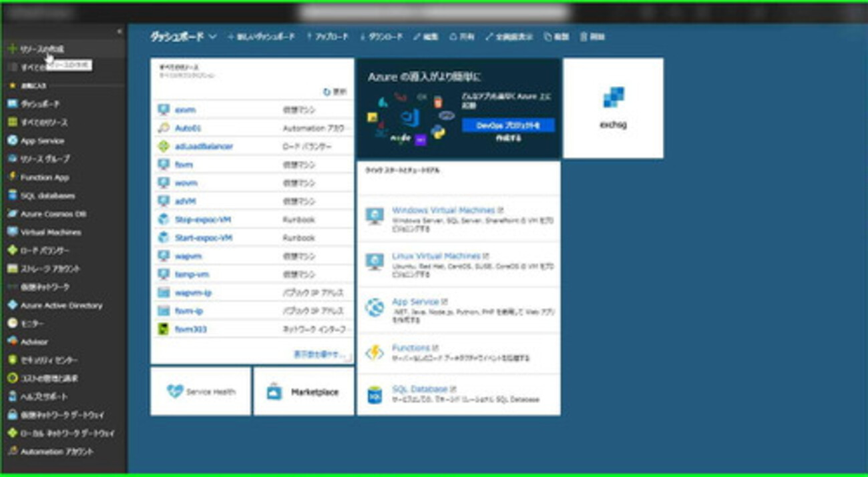868x477 pixels.
Task: Open the temp-vm resource link
Action: pyautogui.click(x=192, y=274)
